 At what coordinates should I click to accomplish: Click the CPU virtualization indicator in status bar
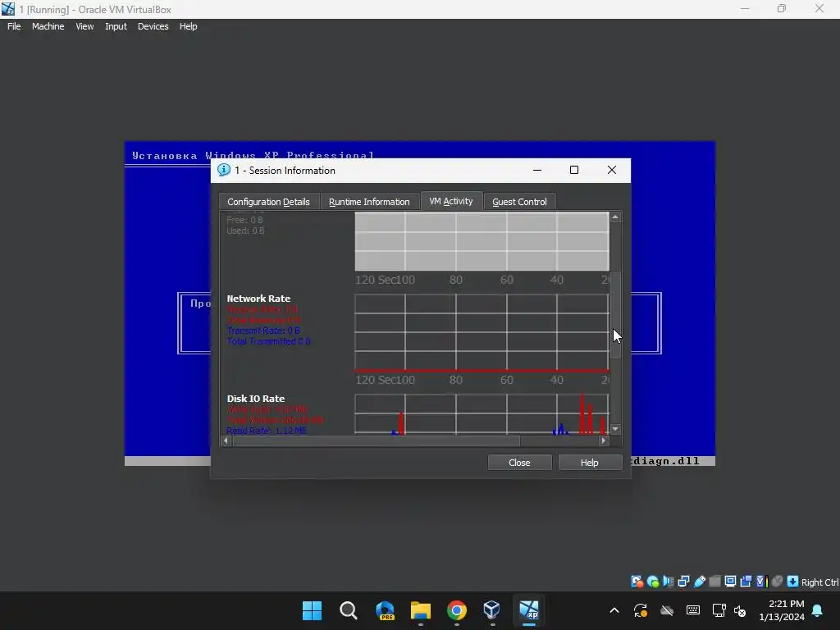click(x=761, y=582)
